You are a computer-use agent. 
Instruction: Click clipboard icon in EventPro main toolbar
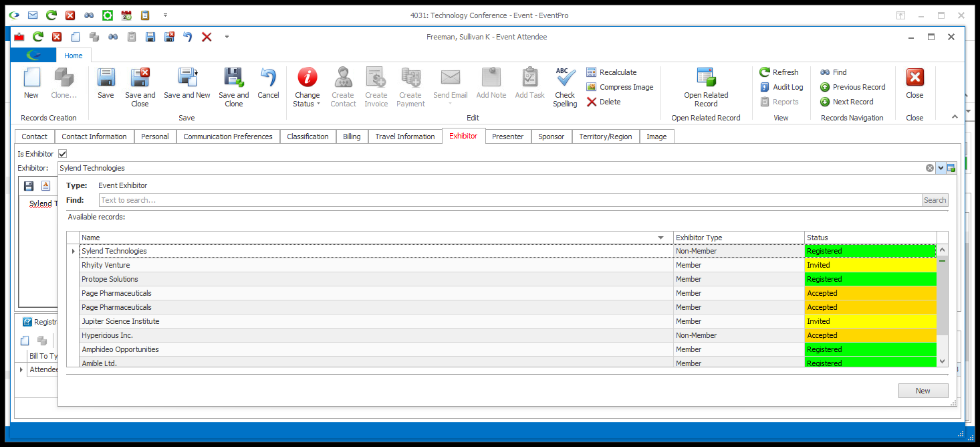145,15
